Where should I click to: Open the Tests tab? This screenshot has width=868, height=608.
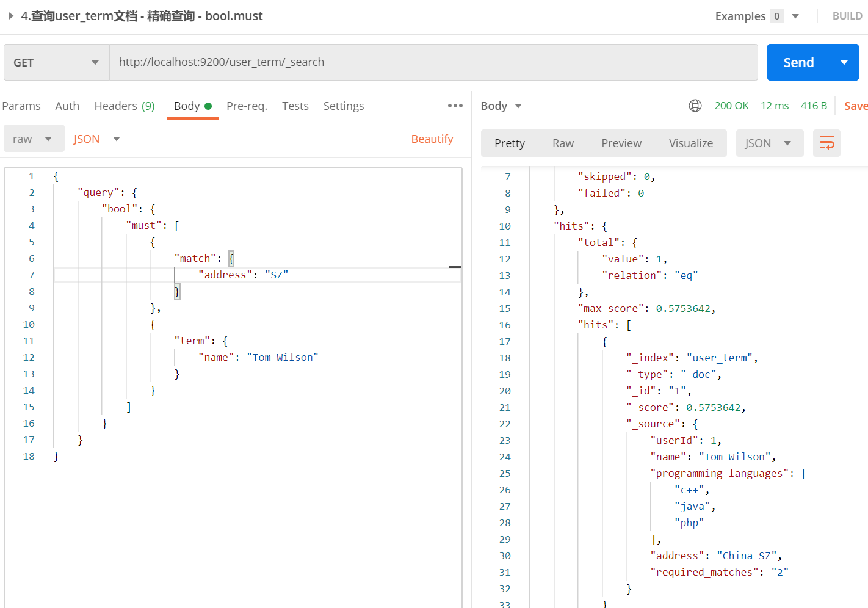click(x=295, y=106)
